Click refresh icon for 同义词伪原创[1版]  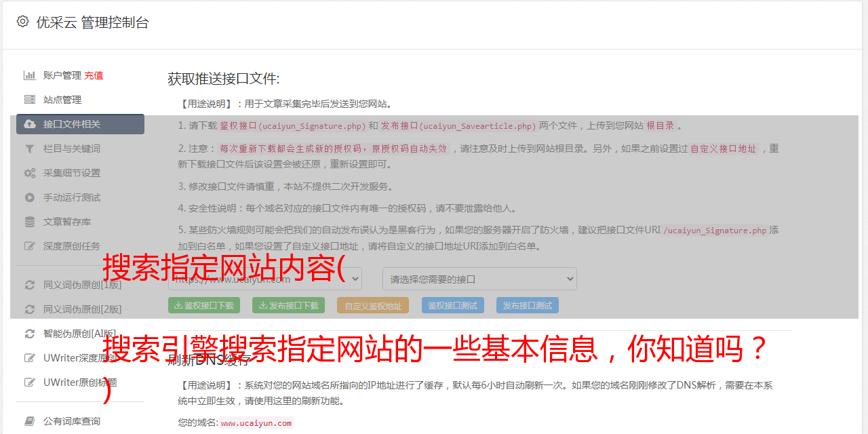(x=30, y=285)
